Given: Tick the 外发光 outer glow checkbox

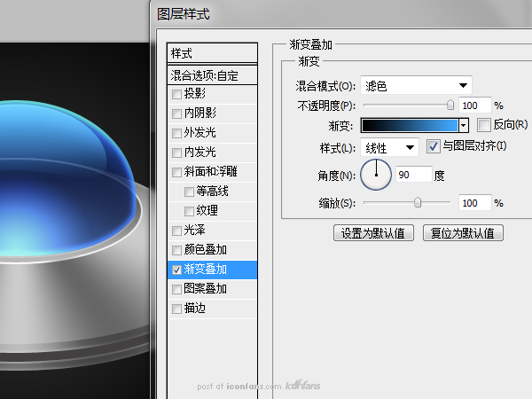Looking at the screenshot, I should (x=176, y=133).
